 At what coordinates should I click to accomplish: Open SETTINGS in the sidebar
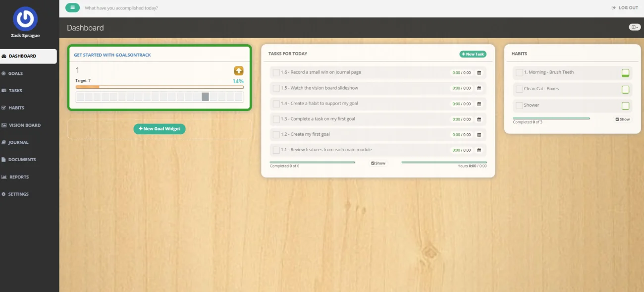[x=28, y=194]
